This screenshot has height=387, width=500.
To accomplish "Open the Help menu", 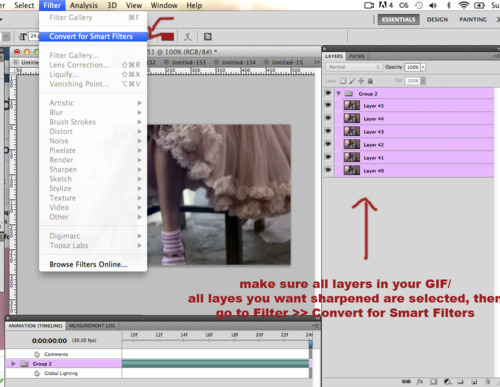I will (194, 5).
